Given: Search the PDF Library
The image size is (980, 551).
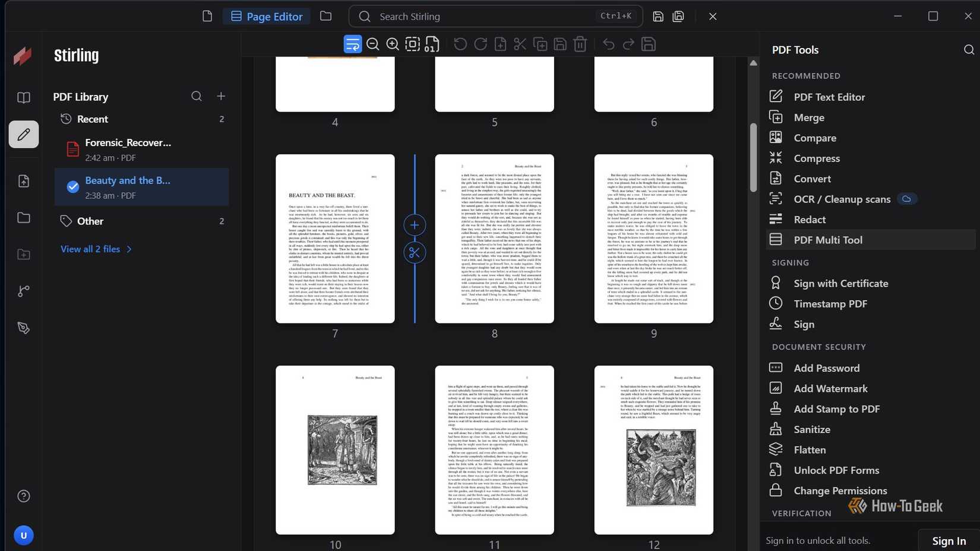Looking at the screenshot, I should point(197,96).
